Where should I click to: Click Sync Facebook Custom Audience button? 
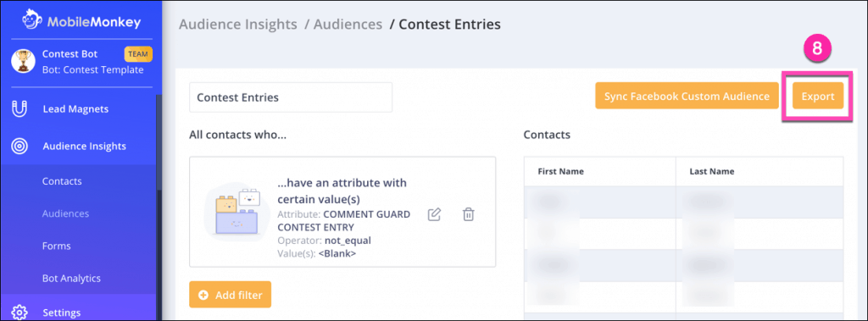[687, 96]
